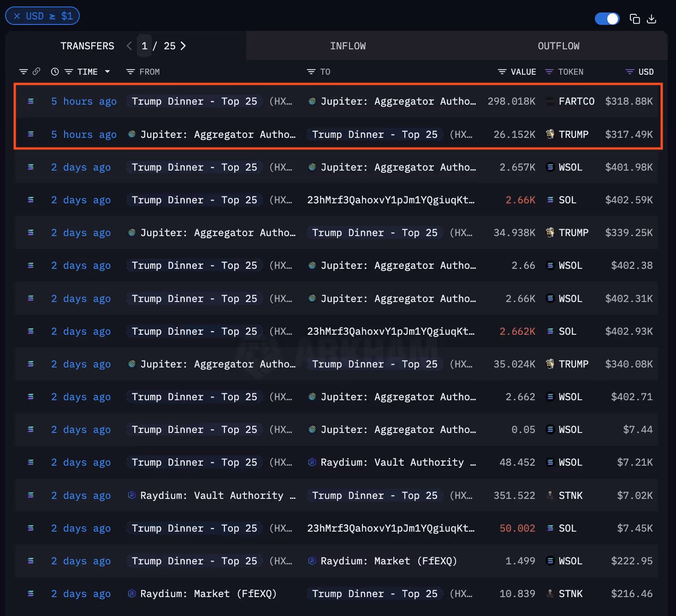Viewport: 676px width, 616px height.
Task: Open the VALUE column filter
Action: coord(502,71)
